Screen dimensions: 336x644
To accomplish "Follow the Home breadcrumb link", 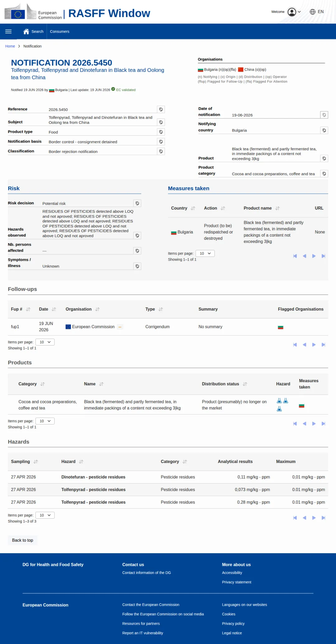I will point(10,46).
